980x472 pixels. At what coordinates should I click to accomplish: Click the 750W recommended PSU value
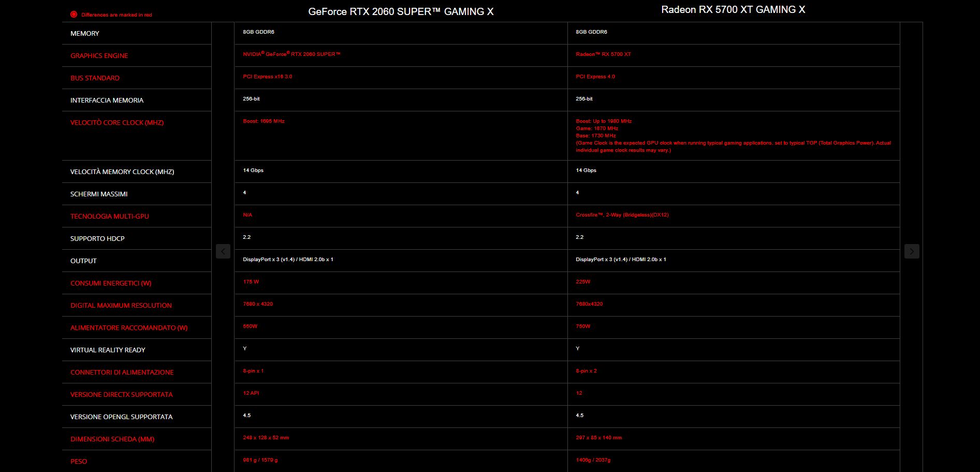(x=583, y=326)
